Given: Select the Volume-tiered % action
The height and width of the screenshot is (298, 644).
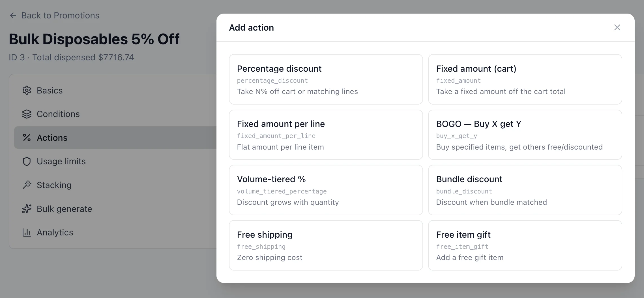Looking at the screenshot, I should 326,190.
